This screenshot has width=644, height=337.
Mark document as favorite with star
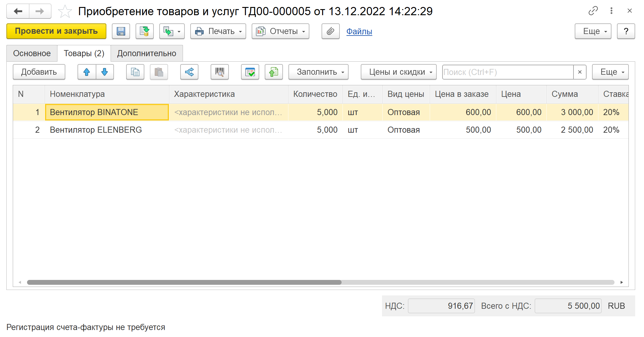point(65,12)
